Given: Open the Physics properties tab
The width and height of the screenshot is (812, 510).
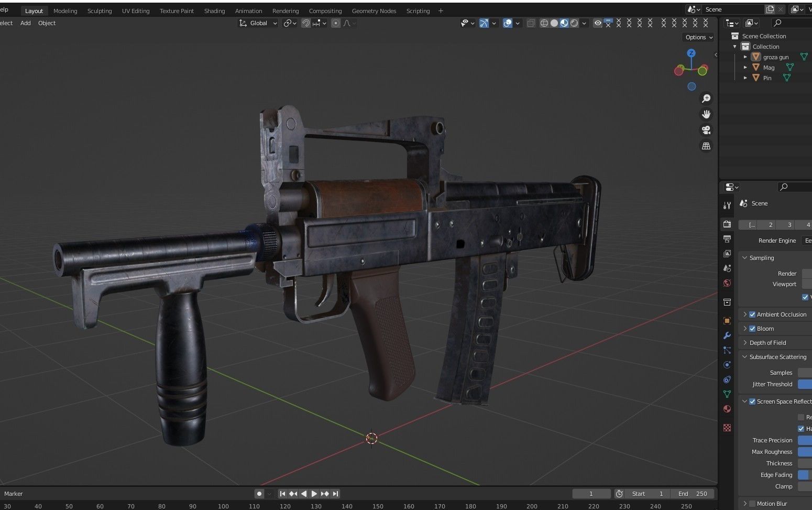Looking at the screenshot, I should 727,365.
